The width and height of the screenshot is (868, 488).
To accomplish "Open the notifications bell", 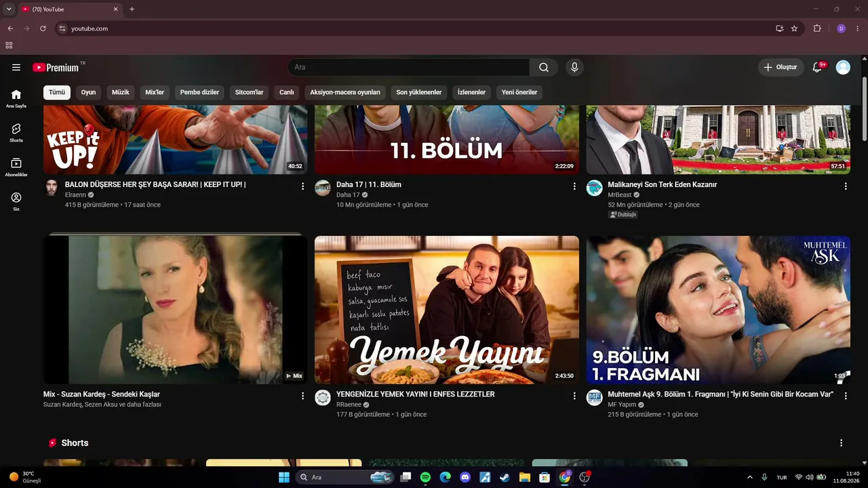I will click(818, 67).
